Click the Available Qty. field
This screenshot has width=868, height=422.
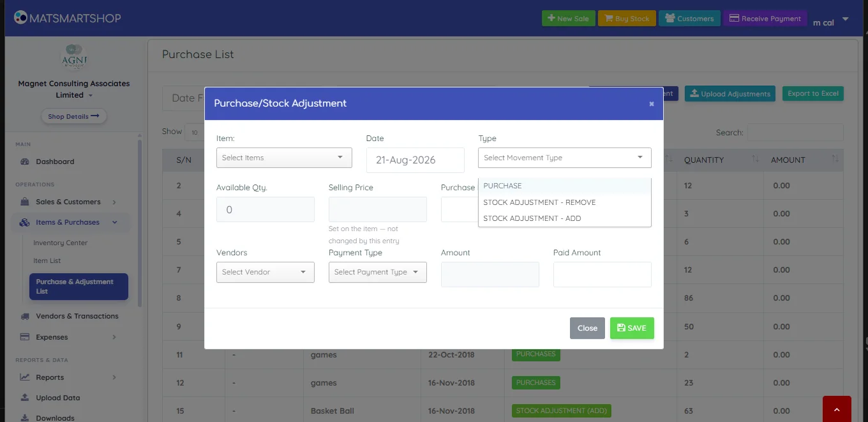click(266, 209)
